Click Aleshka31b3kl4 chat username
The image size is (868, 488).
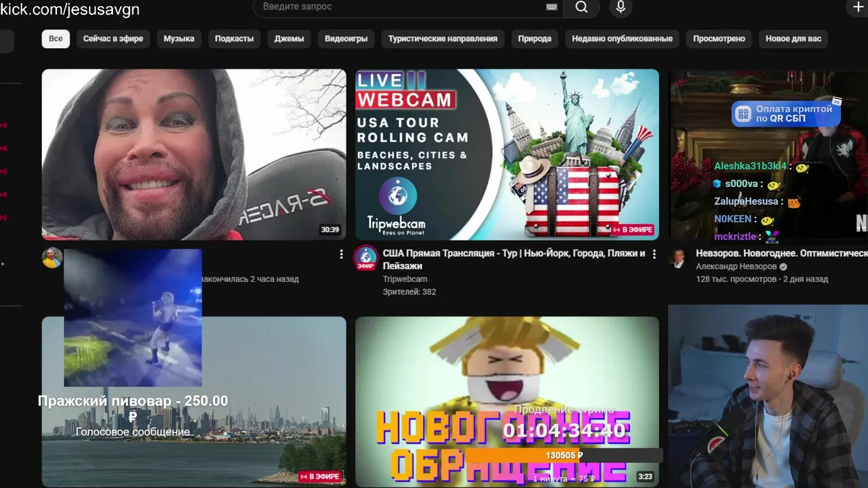[x=750, y=166]
